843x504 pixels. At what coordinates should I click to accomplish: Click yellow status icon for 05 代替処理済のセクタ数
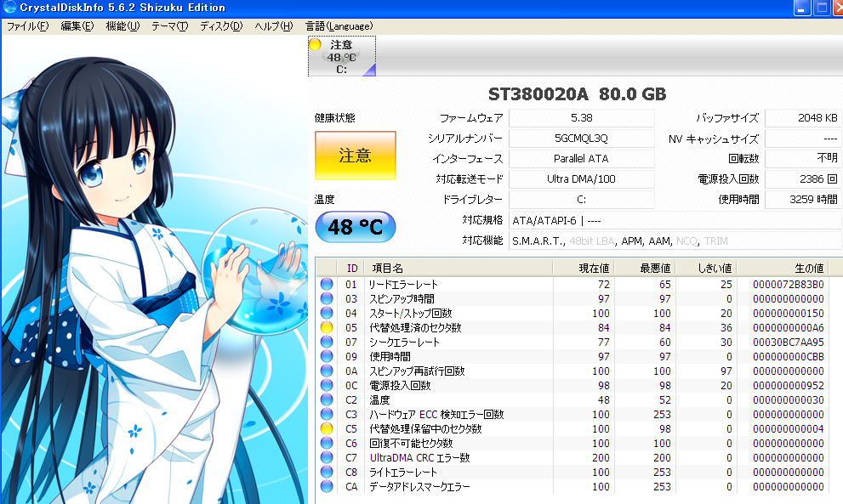(327, 327)
